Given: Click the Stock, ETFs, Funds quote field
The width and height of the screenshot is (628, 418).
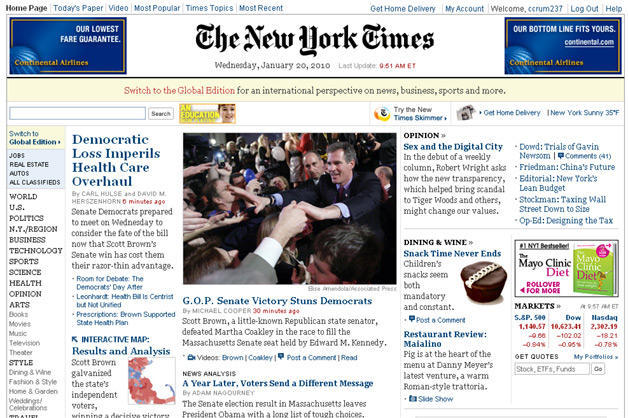Looking at the screenshot, I should [x=552, y=369].
